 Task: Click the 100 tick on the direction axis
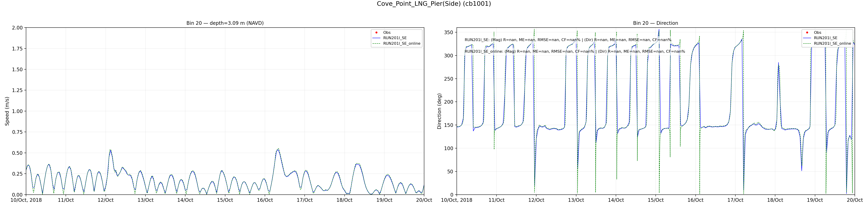(x=449, y=148)
